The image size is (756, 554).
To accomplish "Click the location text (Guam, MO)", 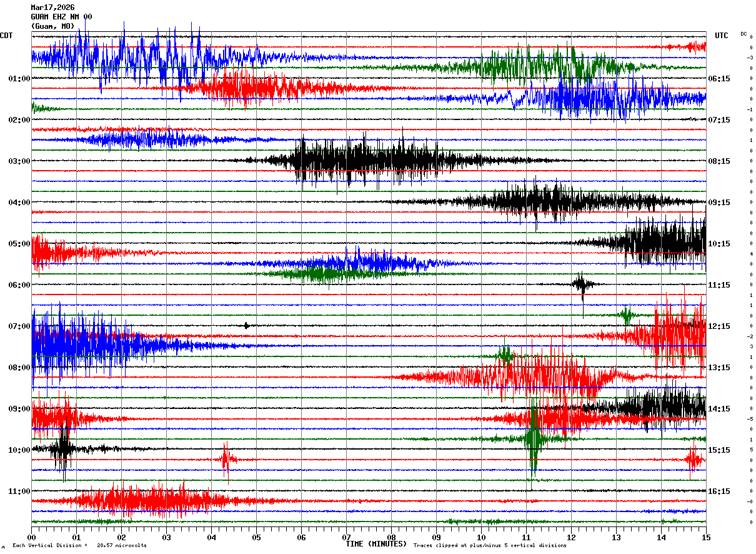I will coord(52,26).
